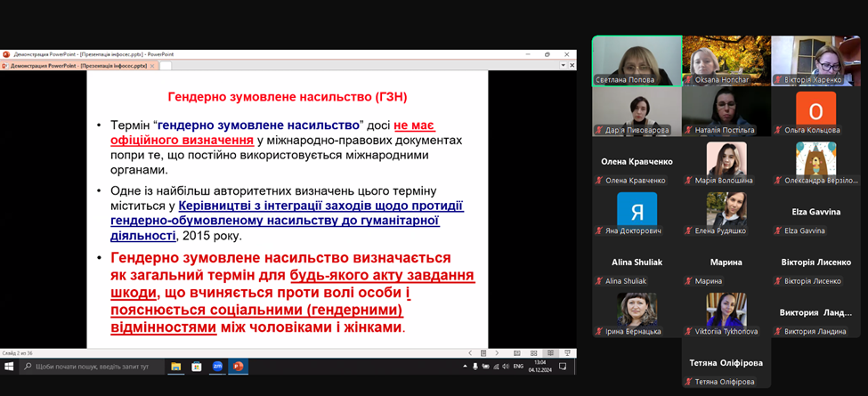Select Светлана Попова's video thumbnail
This screenshot has width=868, height=396.
(637, 61)
